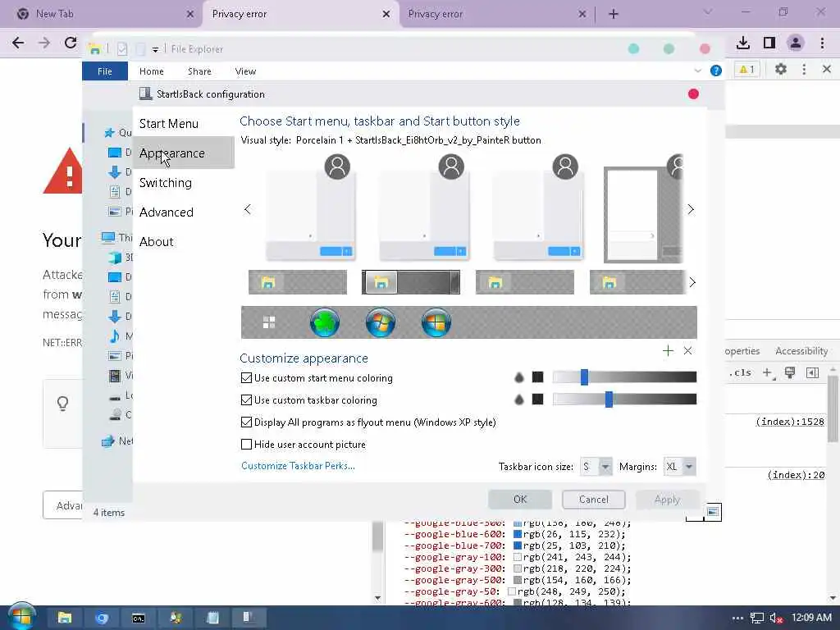The height and width of the screenshot is (630, 840).
Task: Click File Explorer help question mark icon
Action: [x=715, y=71]
